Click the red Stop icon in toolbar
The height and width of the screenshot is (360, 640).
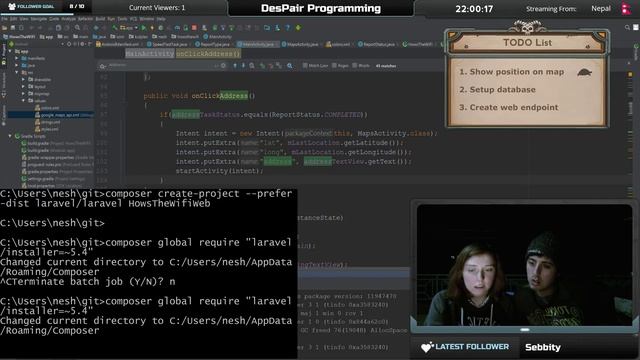point(194,27)
